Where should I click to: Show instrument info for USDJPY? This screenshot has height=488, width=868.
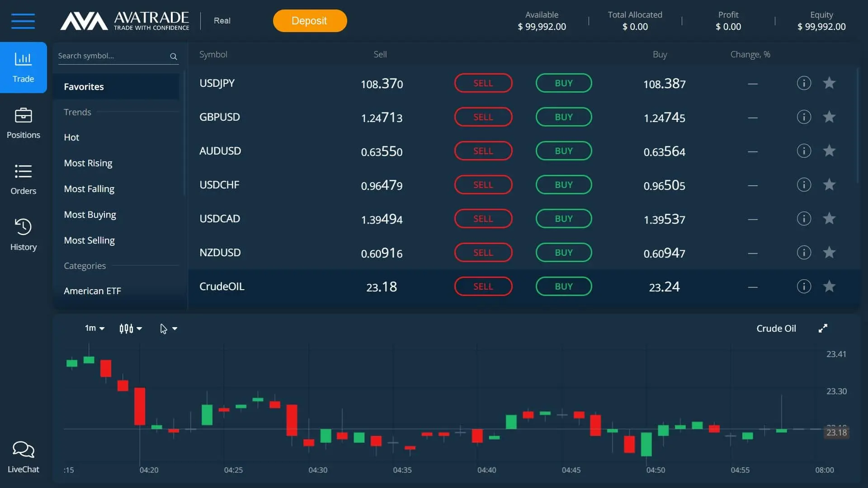coord(804,83)
